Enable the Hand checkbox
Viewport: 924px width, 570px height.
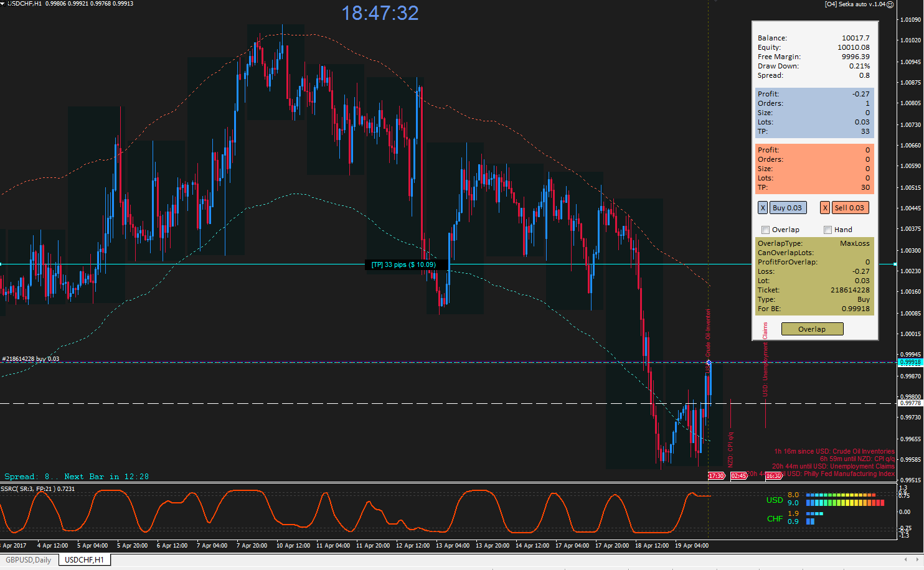click(x=828, y=230)
